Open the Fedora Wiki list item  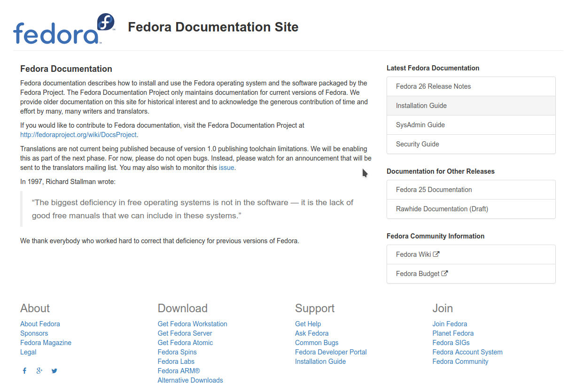[x=471, y=254]
